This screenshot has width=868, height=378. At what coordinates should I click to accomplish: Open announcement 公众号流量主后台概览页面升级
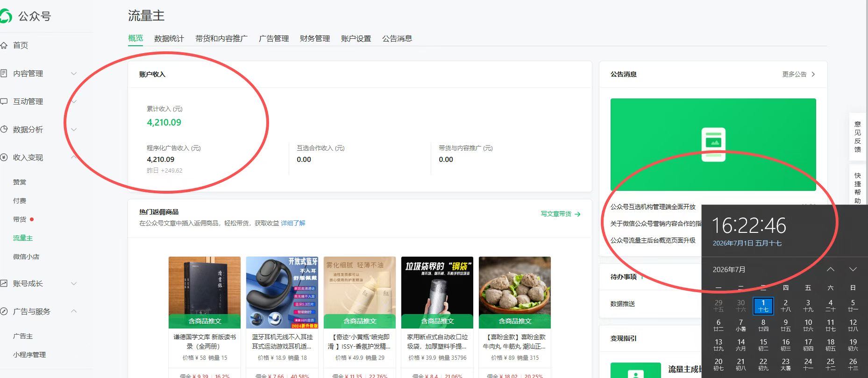click(x=653, y=240)
